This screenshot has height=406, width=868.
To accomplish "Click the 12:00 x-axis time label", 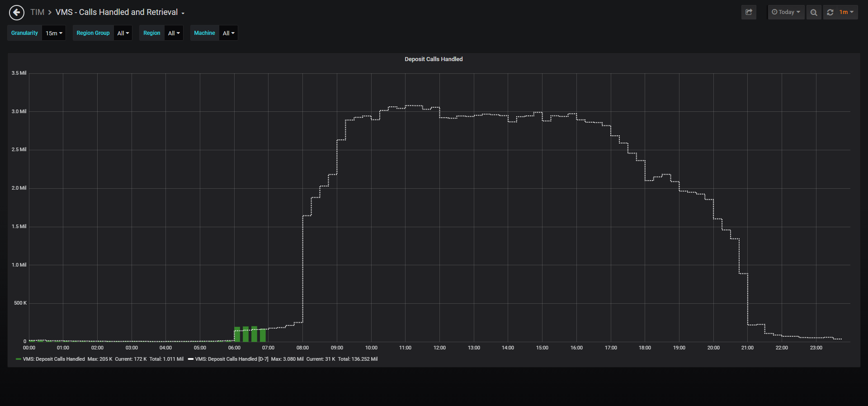I will [x=439, y=348].
